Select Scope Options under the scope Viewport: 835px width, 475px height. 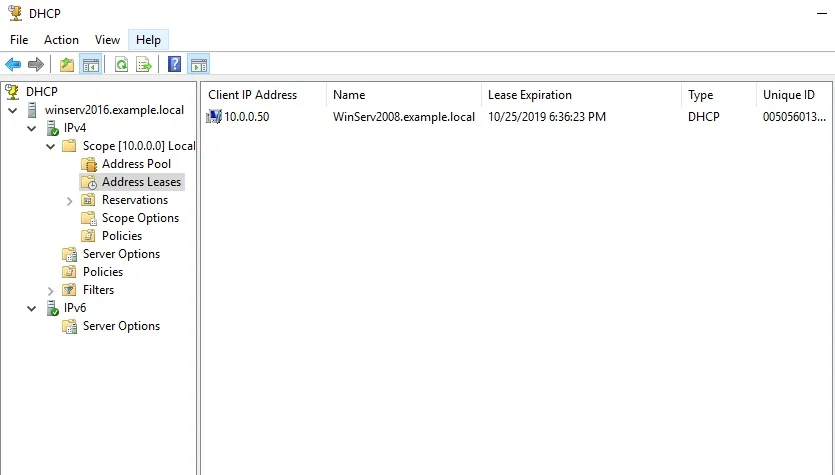(x=140, y=218)
